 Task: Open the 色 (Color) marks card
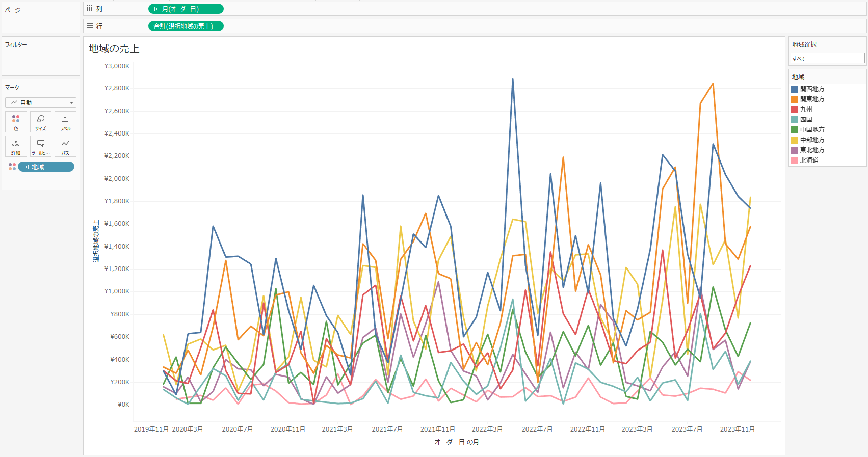pos(16,122)
